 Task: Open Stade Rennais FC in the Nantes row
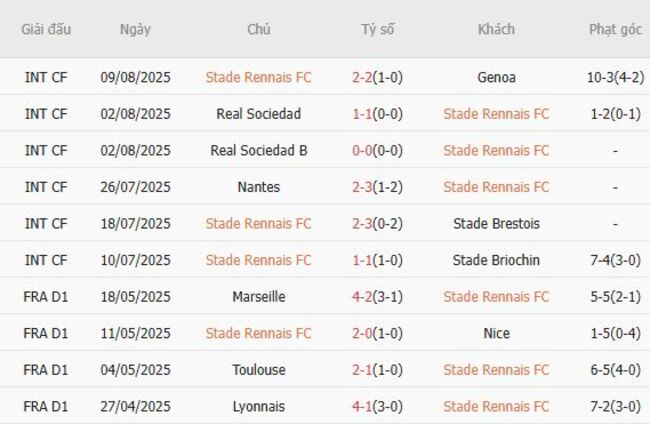(496, 187)
